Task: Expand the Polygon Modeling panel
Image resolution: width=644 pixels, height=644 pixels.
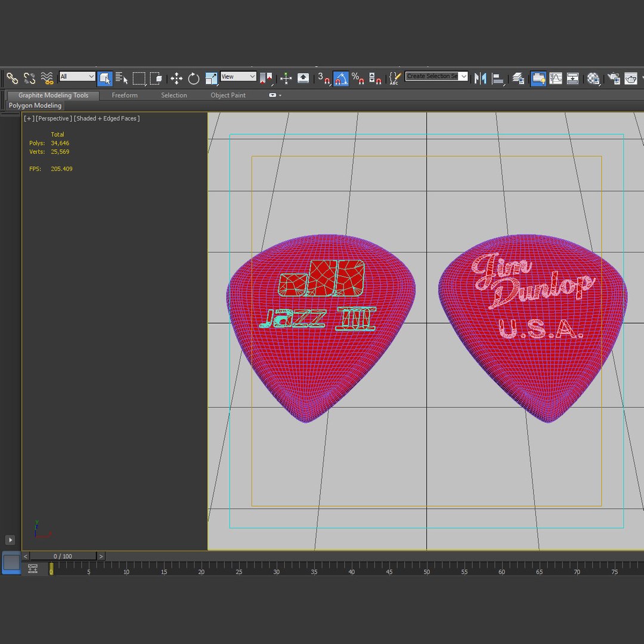Action: [35, 106]
